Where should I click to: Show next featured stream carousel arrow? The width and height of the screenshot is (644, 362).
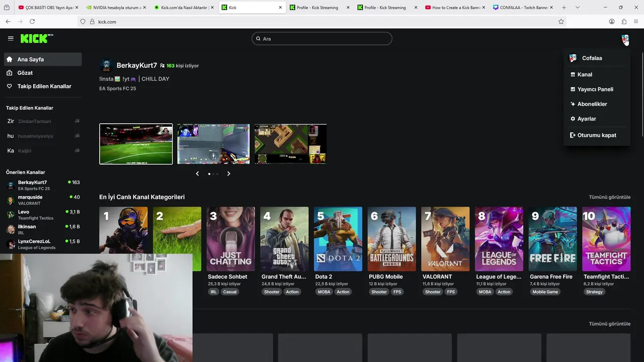(x=228, y=173)
